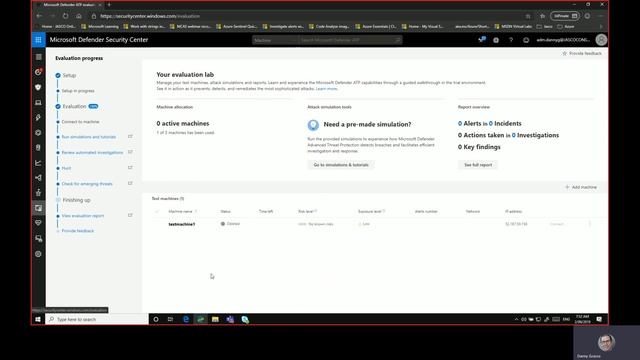Open the InPrivate indicator button

(564, 16)
